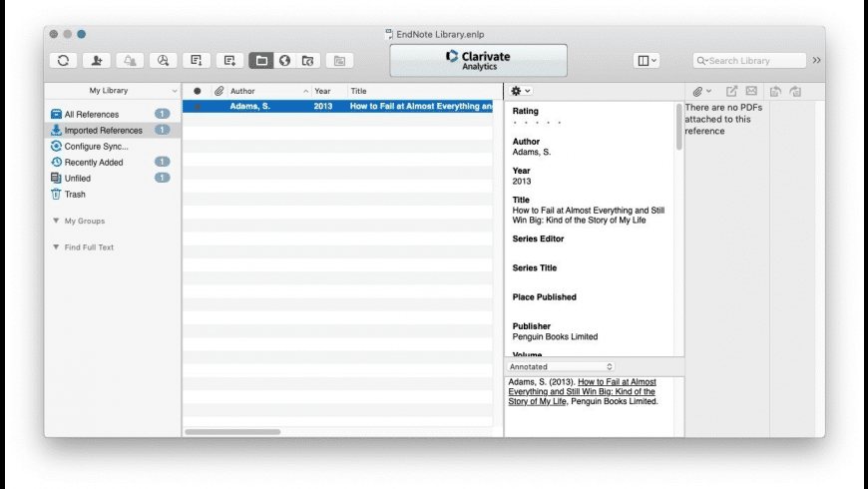The image size is (868, 489).
Task: Click the rotate PDF left icon
Action: [x=775, y=91]
